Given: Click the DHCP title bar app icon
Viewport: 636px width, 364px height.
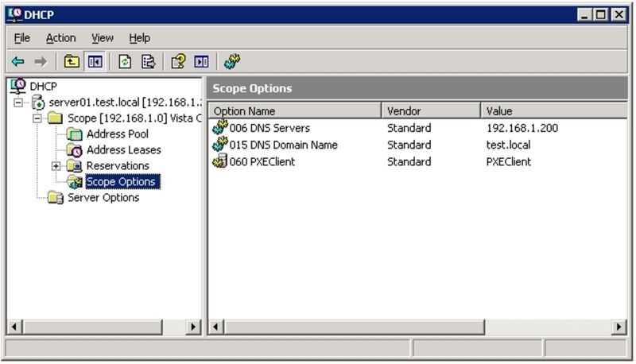Looking at the screenshot, I should tap(15, 14).
